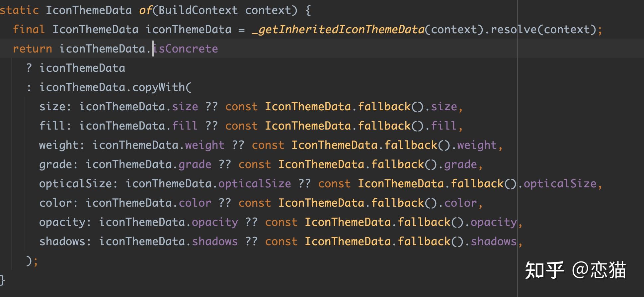Click the 'weight:' named argument label
644x297 pixels.
tap(61, 145)
